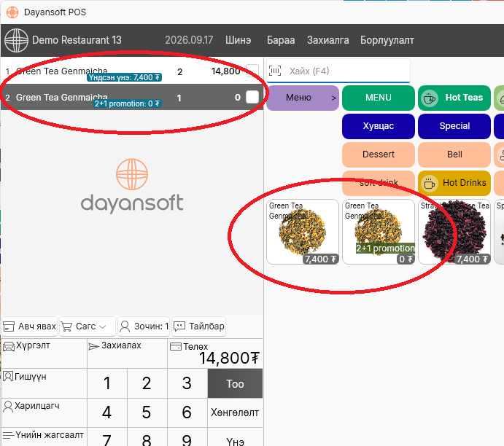Tap keypad digit 8

pyautogui.click(x=147, y=438)
